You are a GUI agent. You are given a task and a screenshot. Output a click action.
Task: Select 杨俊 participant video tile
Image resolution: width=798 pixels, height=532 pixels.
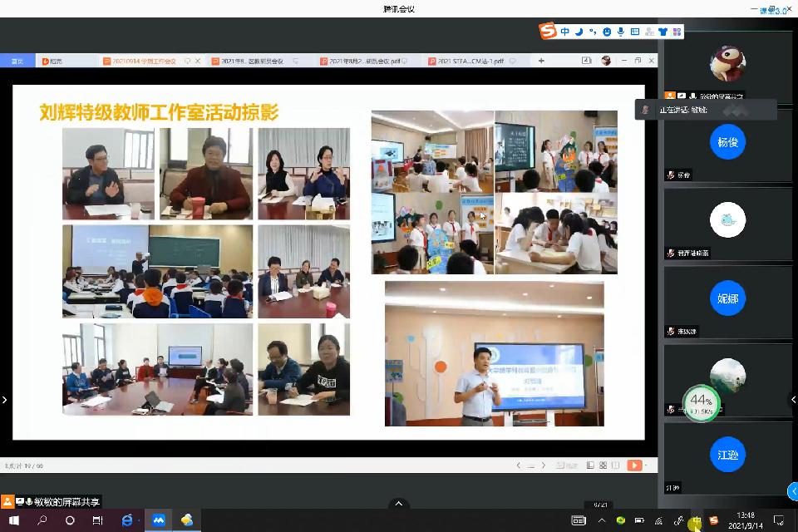[x=727, y=142]
